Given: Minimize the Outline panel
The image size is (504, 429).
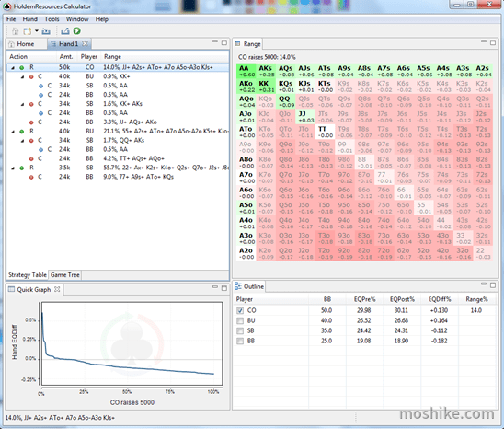Looking at the screenshot, I should [x=484, y=284].
